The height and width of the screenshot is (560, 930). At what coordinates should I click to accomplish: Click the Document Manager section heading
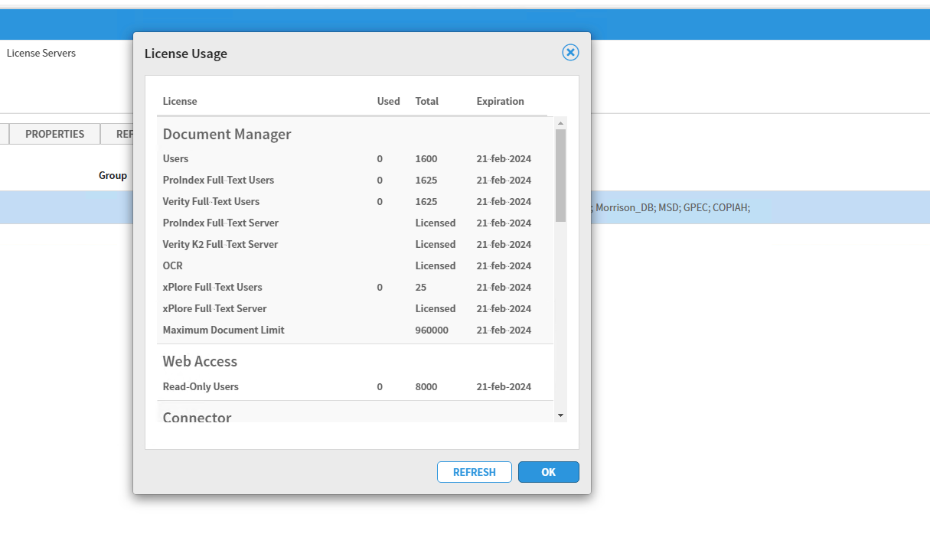pyautogui.click(x=227, y=134)
